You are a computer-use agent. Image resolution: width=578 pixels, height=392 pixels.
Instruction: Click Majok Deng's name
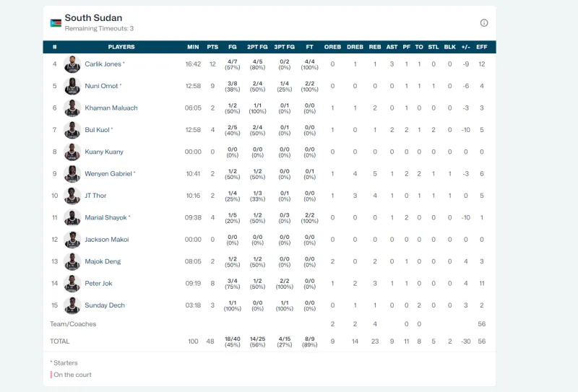point(103,261)
